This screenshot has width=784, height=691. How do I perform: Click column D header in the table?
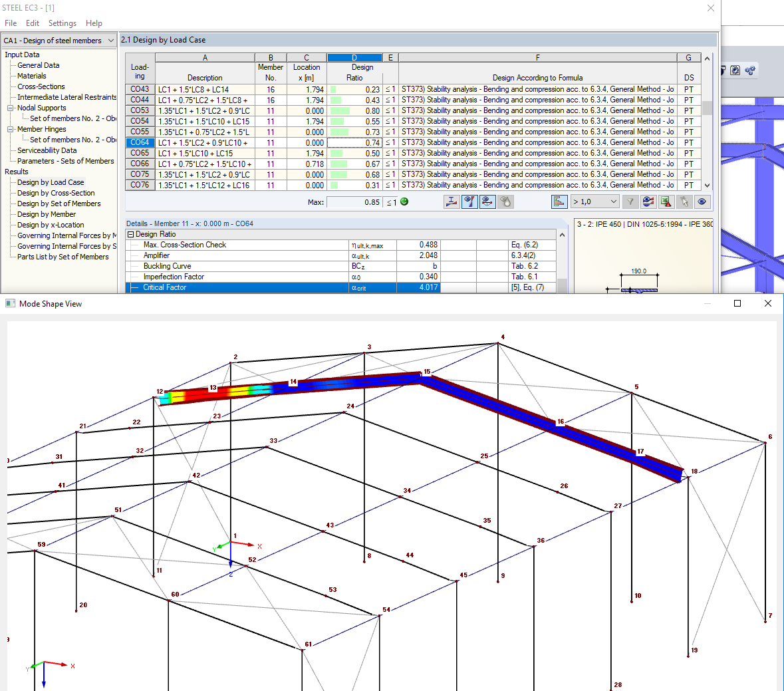point(354,57)
